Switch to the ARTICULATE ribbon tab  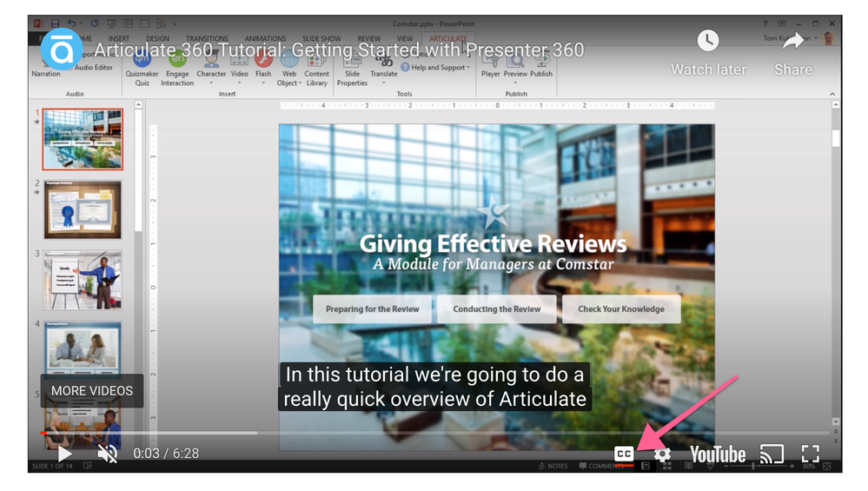click(x=447, y=38)
